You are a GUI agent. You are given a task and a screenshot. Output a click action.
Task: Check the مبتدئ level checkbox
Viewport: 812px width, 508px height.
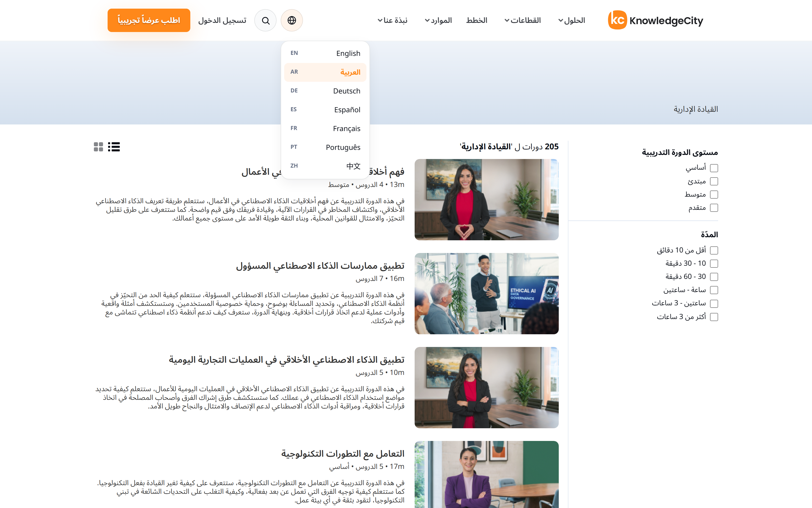click(x=714, y=181)
